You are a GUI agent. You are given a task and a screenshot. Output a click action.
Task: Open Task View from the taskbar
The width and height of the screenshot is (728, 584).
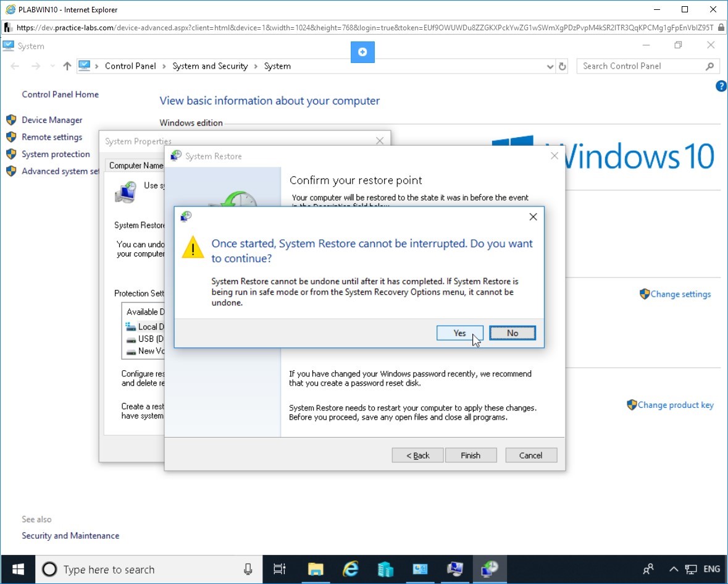click(280, 569)
